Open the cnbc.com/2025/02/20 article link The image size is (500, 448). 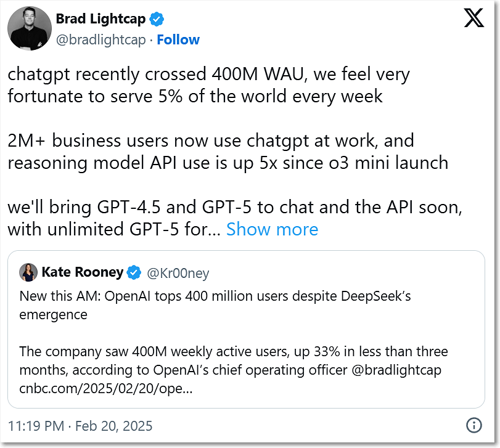(106, 388)
